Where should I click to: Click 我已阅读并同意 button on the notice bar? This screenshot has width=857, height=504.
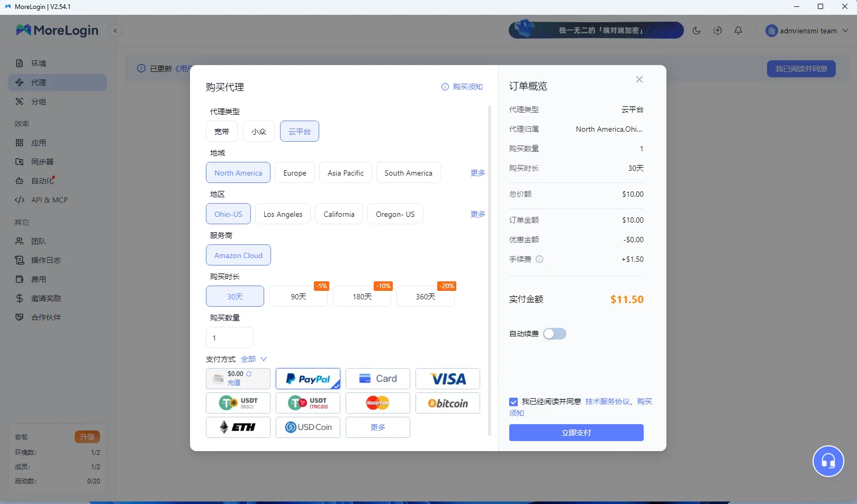pyautogui.click(x=801, y=69)
